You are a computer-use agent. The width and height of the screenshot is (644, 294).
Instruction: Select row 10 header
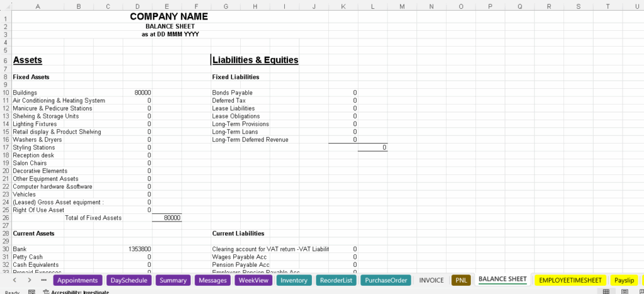click(6, 93)
